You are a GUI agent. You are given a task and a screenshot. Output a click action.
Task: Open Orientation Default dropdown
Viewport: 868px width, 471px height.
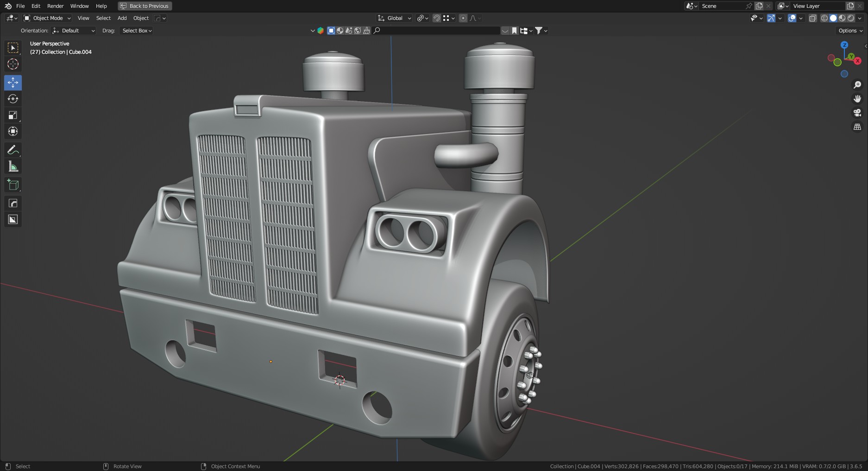(74, 31)
